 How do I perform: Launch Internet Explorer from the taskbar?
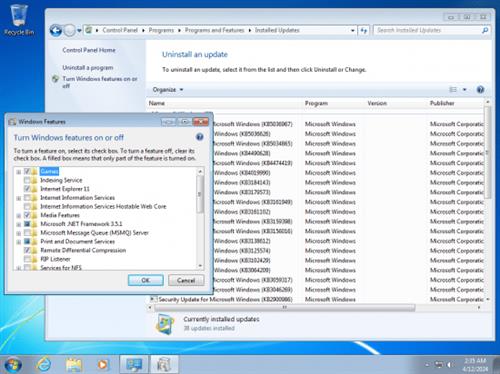tap(44, 364)
